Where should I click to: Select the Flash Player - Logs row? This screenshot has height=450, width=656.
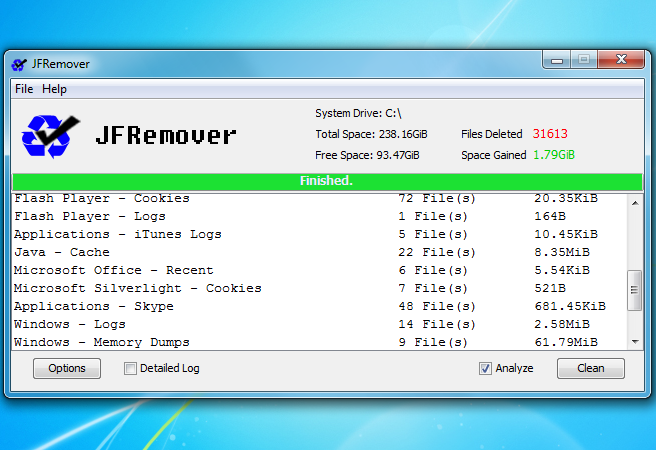320,217
